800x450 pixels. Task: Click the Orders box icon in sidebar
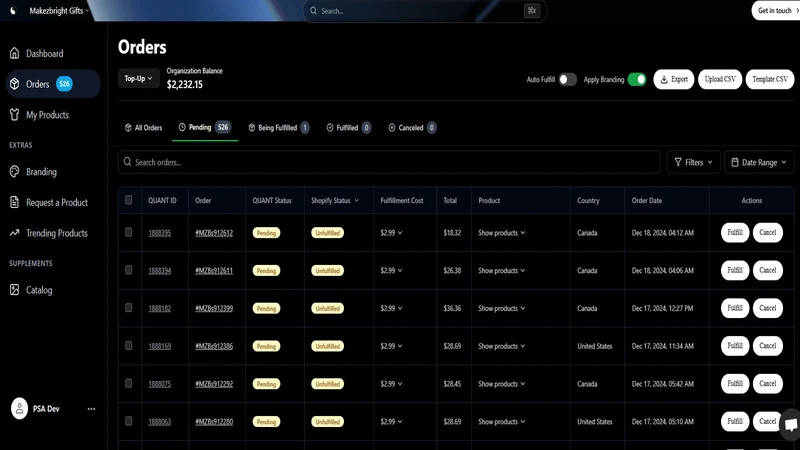pos(14,84)
